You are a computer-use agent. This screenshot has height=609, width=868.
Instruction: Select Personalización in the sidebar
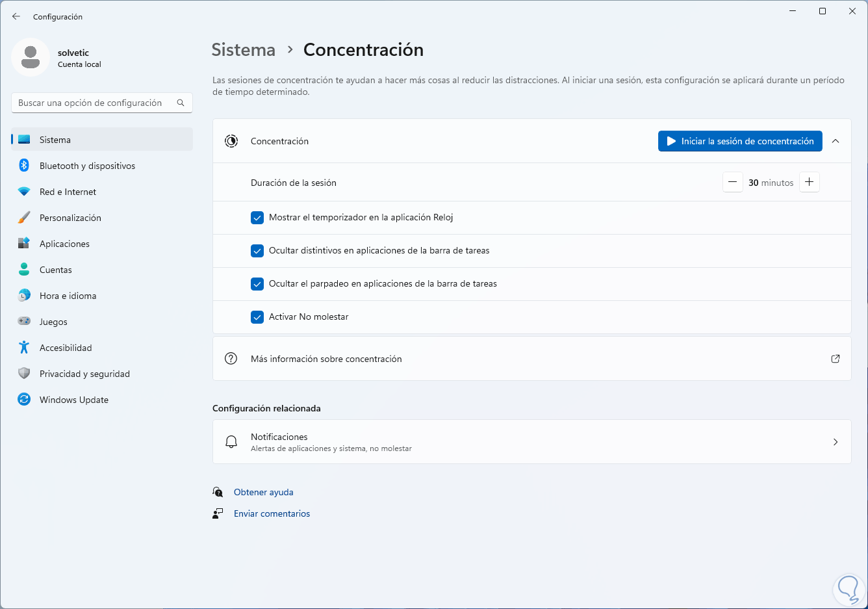pyautogui.click(x=70, y=218)
